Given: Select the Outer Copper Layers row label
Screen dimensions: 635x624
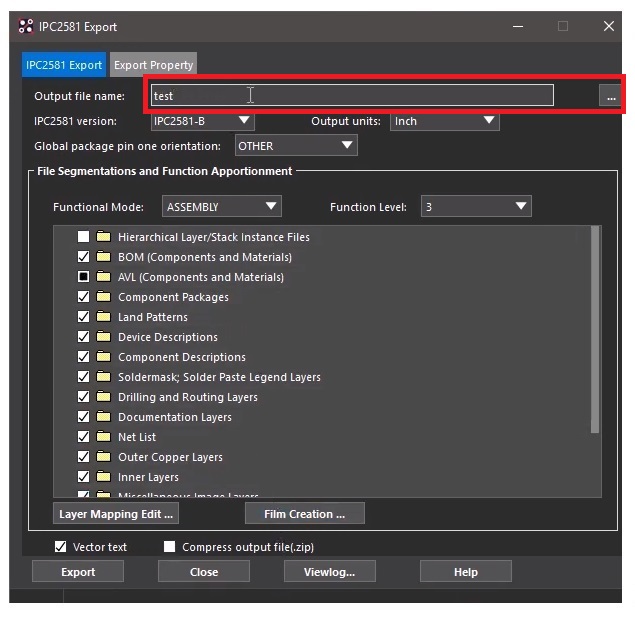Looking at the screenshot, I should point(170,457).
